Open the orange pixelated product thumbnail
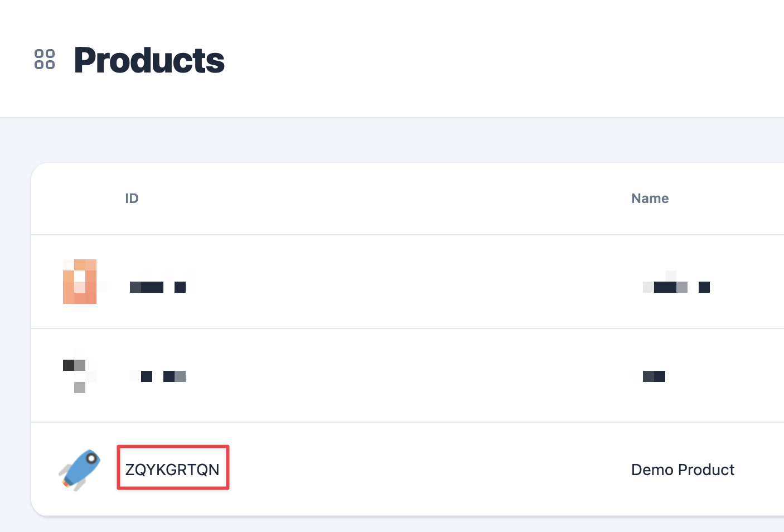 (80, 282)
